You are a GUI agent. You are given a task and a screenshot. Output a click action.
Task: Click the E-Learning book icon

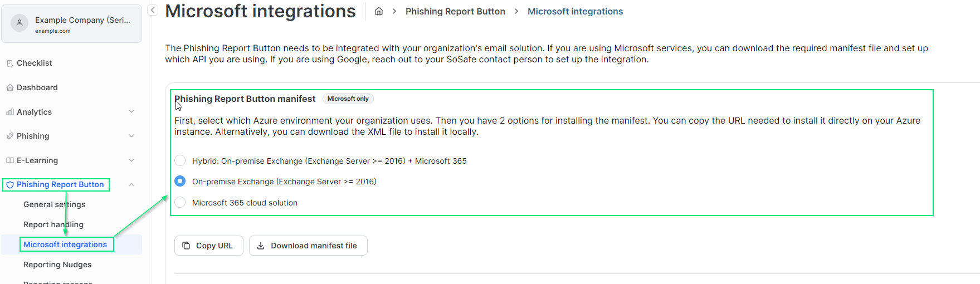pyautogui.click(x=9, y=160)
